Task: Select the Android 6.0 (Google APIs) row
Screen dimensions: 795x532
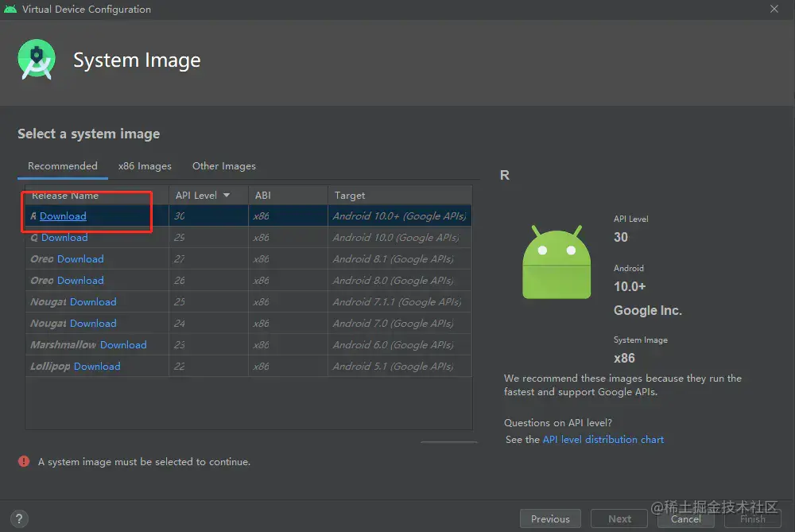Action: pos(248,345)
